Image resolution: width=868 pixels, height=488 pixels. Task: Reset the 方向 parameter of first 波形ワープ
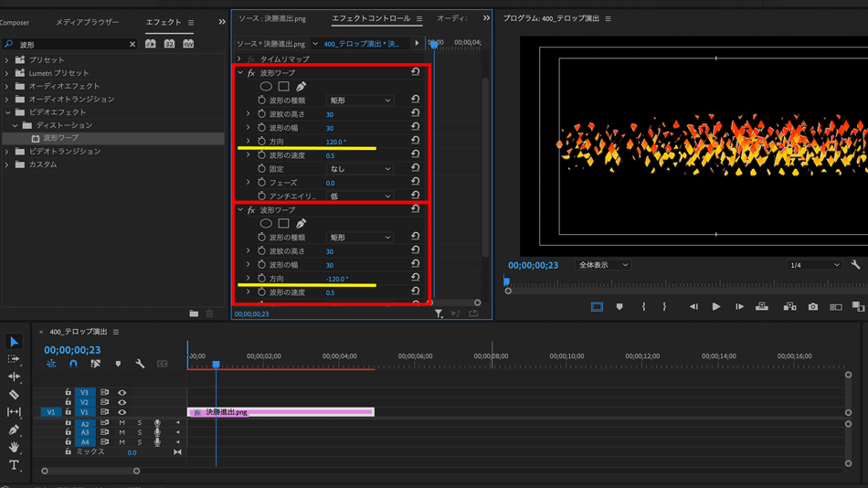coord(415,141)
